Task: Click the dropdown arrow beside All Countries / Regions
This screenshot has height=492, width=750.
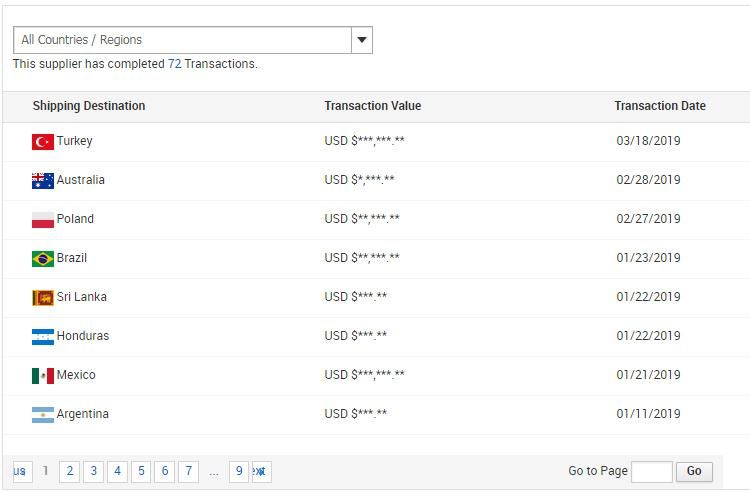Action: (x=362, y=40)
